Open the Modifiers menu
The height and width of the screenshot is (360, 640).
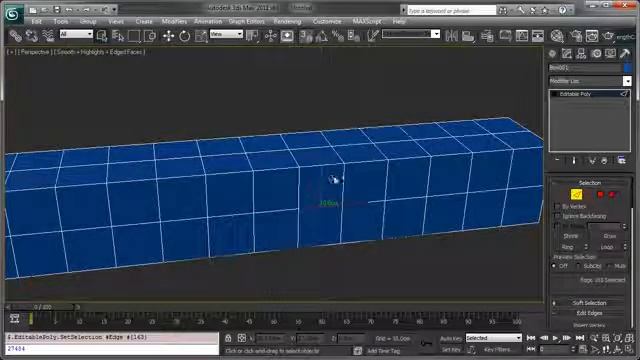[x=174, y=21]
